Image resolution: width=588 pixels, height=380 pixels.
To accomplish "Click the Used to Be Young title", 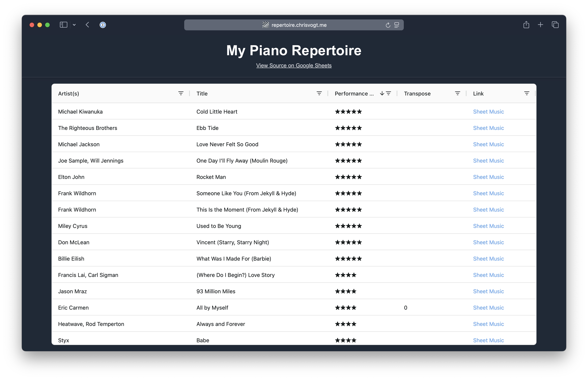I will [x=219, y=226].
